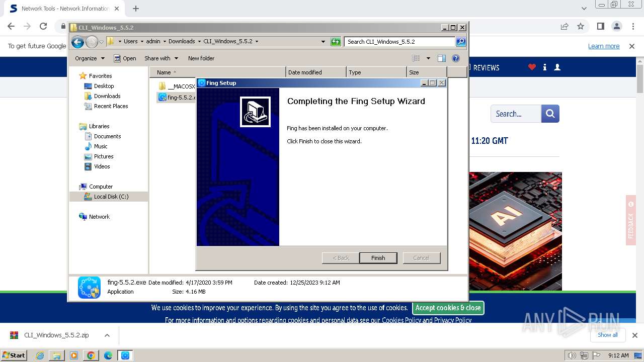The width and height of the screenshot is (644, 362).
Task: Expand address bar history dropdown arrow
Action: [323, 42]
